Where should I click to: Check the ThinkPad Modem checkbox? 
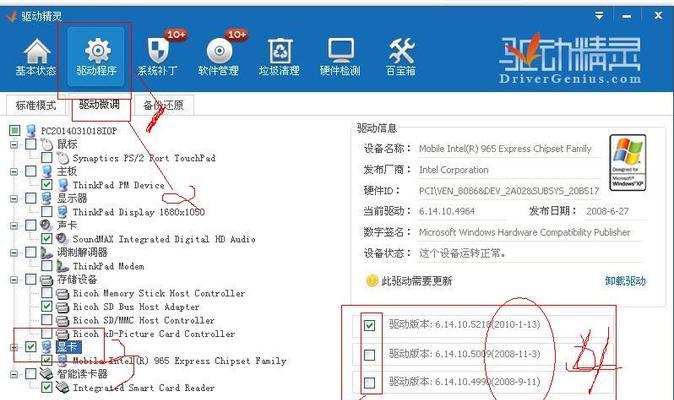point(47,266)
